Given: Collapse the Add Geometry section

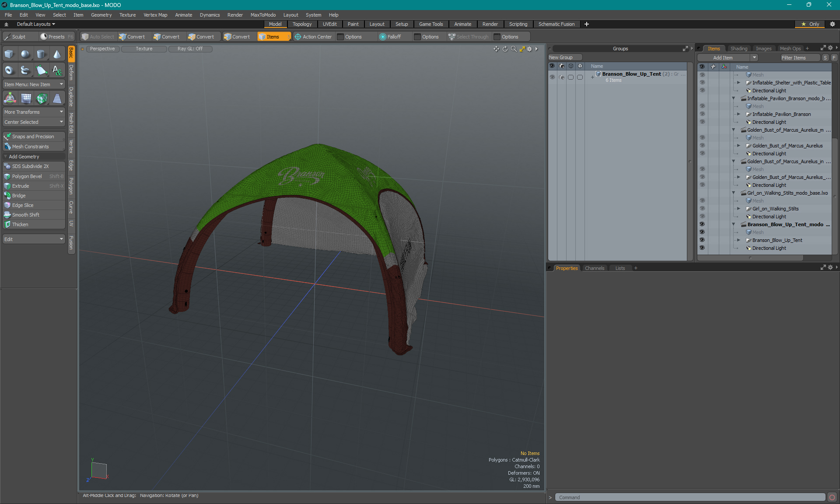Looking at the screenshot, I should [6, 157].
